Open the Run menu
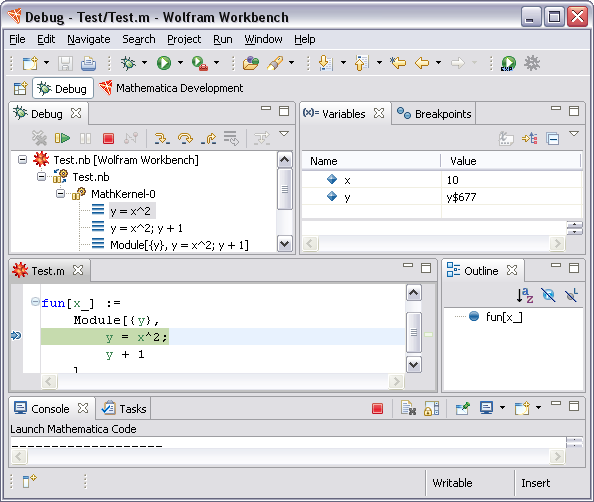The image size is (594, 502). (223, 39)
